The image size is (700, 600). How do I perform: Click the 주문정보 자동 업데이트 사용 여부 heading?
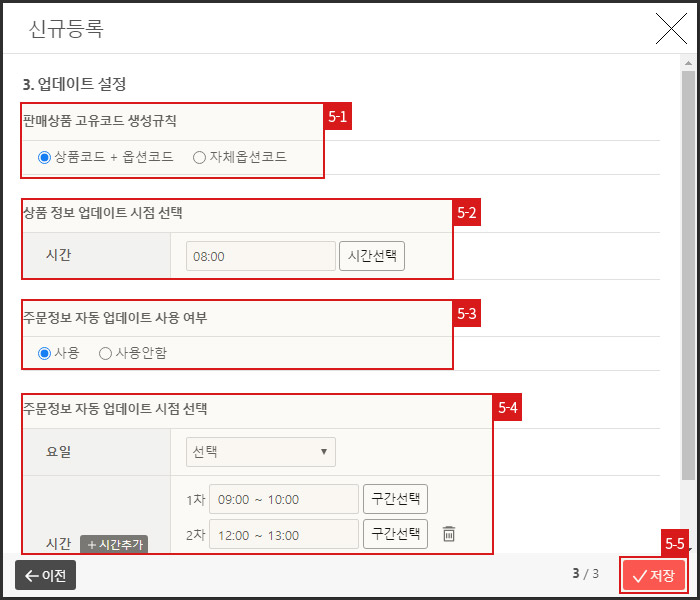[x=115, y=317]
